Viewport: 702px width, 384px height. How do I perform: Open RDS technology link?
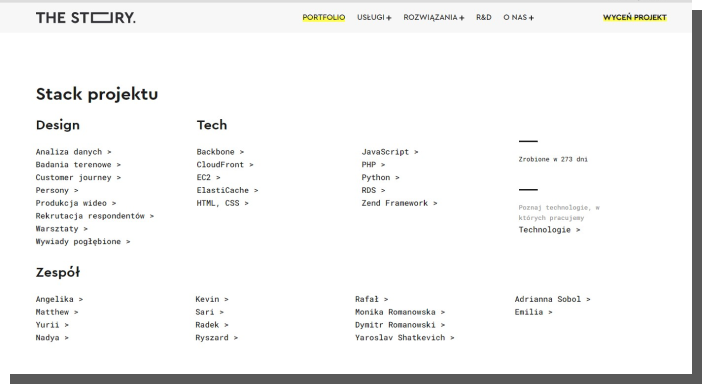click(x=373, y=190)
